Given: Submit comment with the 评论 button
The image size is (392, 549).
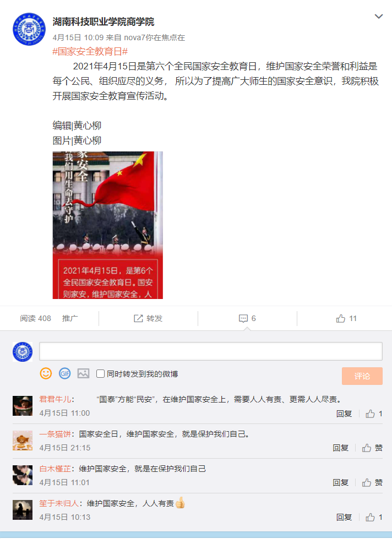Looking at the screenshot, I should pos(362,376).
